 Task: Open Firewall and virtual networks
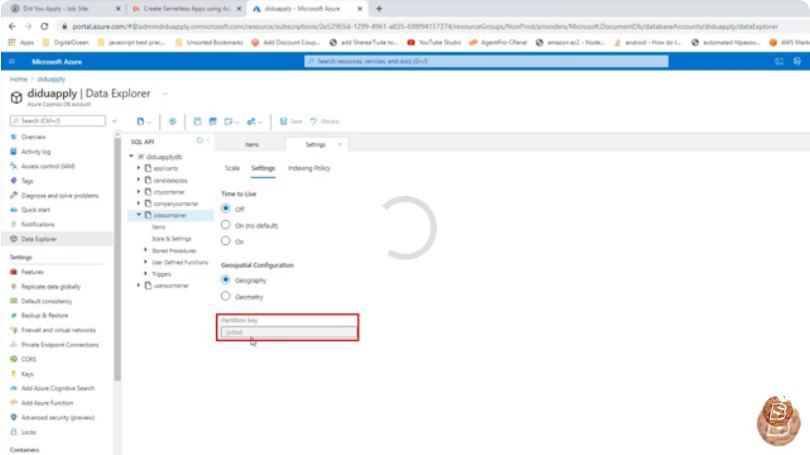coord(58,330)
